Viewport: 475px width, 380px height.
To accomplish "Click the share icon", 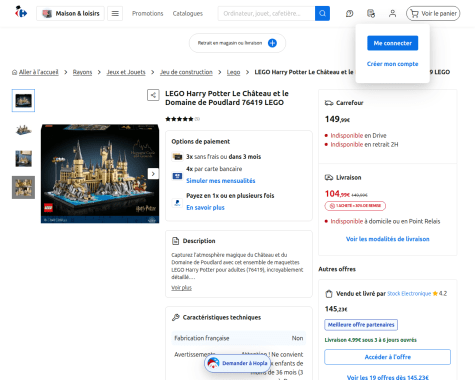I will tap(153, 95).
